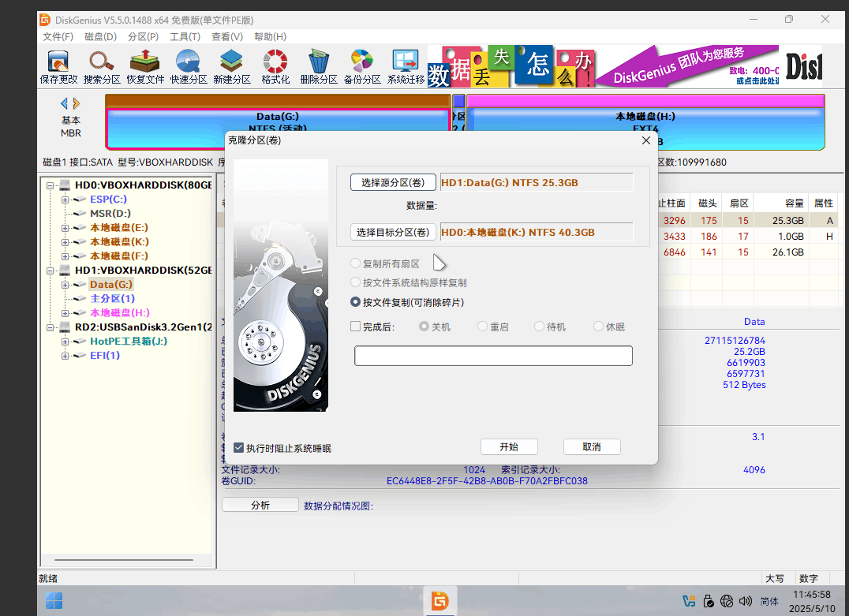This screenshot has width=849, height=616.
Task: Click the source partition field HD1:Data(G:)
Action: [537, 182]
